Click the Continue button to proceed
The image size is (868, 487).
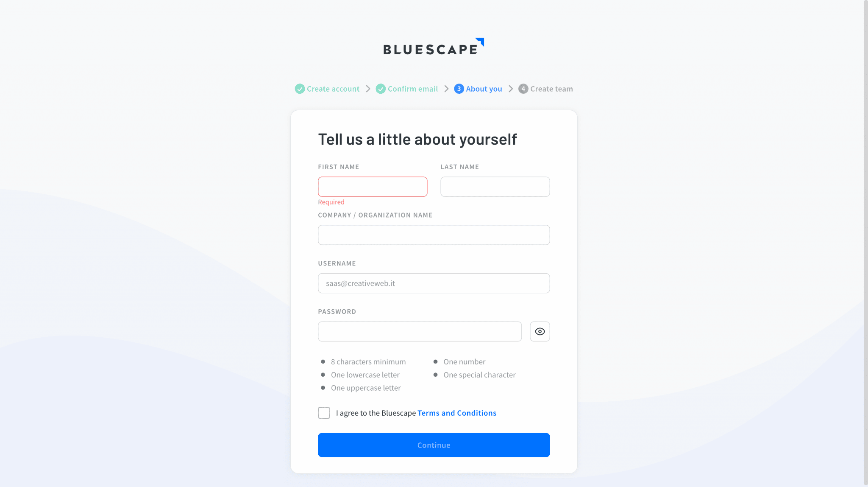[434, 445]
